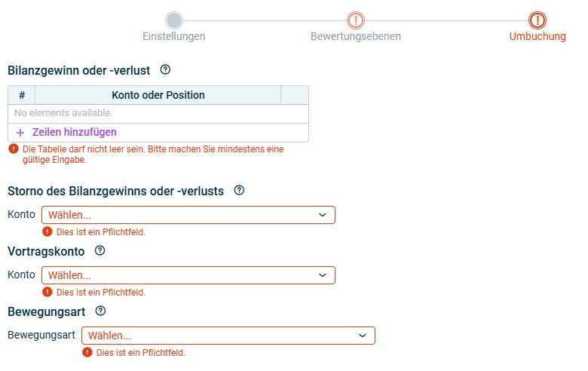Click the Umbuchung step warning circle
588x371 pixels.
click(537, 20)
